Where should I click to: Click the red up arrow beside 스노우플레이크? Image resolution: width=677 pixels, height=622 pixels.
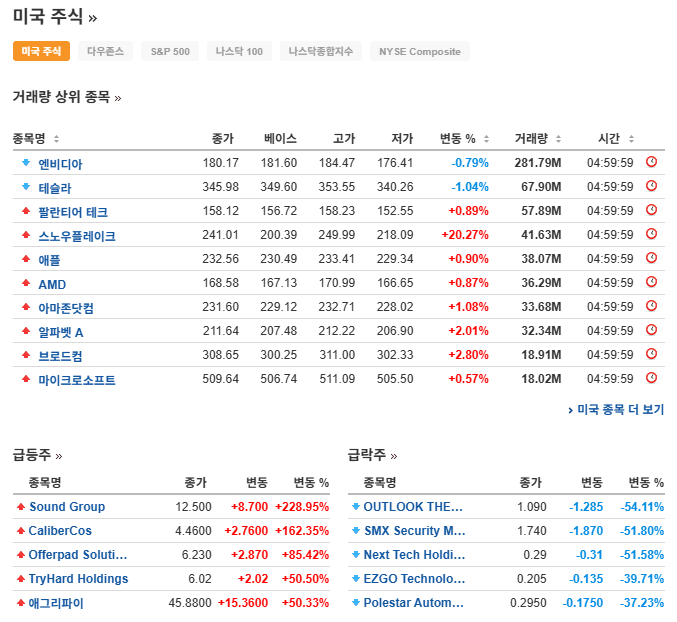point(26,234)
